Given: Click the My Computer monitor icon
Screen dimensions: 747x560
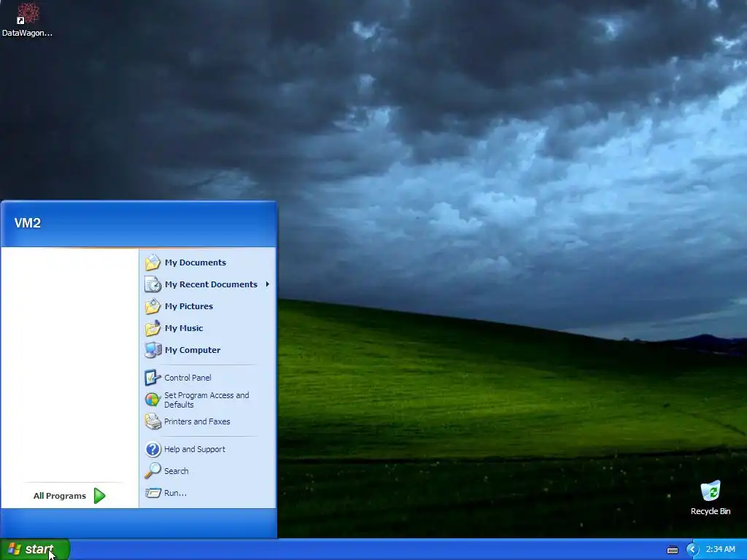Looking at the screenshot, I should pos(153,350).
